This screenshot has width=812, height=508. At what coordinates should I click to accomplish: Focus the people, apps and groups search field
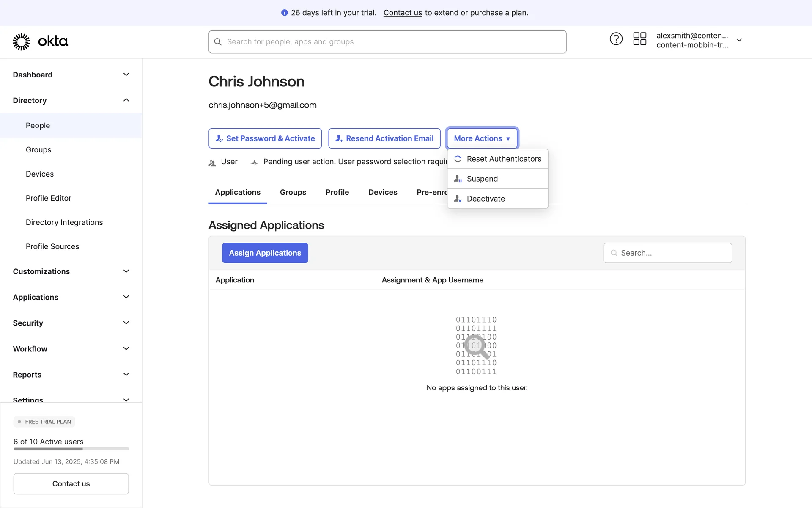[x=387, y=42]
